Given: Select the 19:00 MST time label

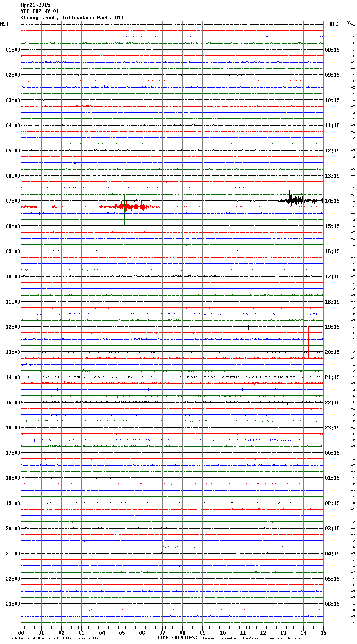Looking at the screenshot, I should tap(13, 503).
